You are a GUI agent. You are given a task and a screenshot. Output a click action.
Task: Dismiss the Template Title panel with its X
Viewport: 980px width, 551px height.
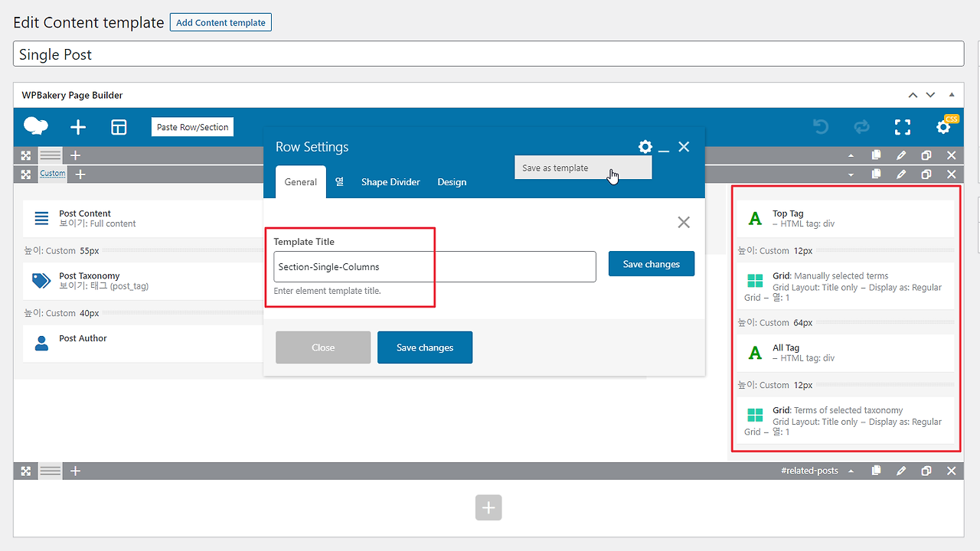click(684, 222)
